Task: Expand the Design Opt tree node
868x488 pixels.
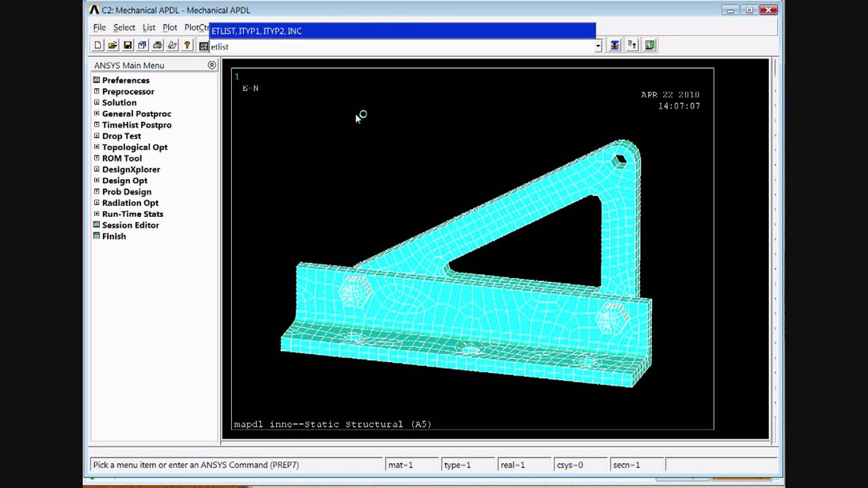Action: [96, 180]
